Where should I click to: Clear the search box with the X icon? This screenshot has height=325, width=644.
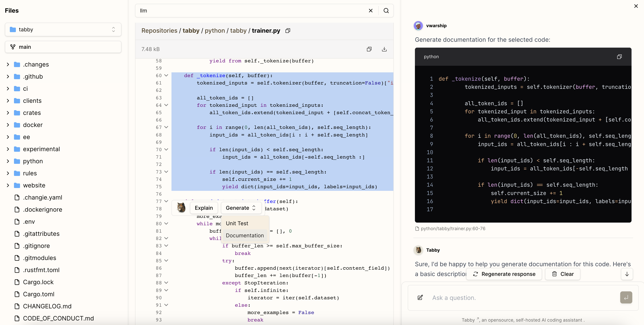click(371, 11)
